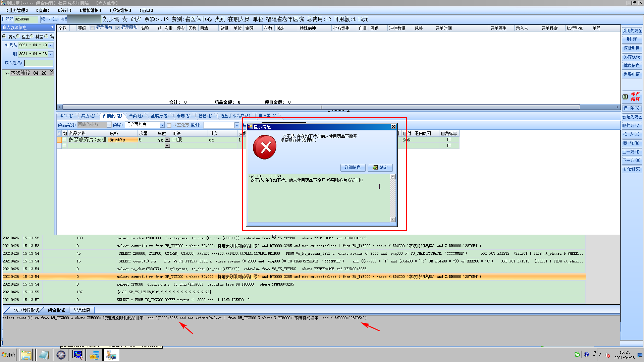This screenshot has width=644, height=362.
Task: Click the 详细信息 button
Action: pyautogui.click(x=353, y=168)
